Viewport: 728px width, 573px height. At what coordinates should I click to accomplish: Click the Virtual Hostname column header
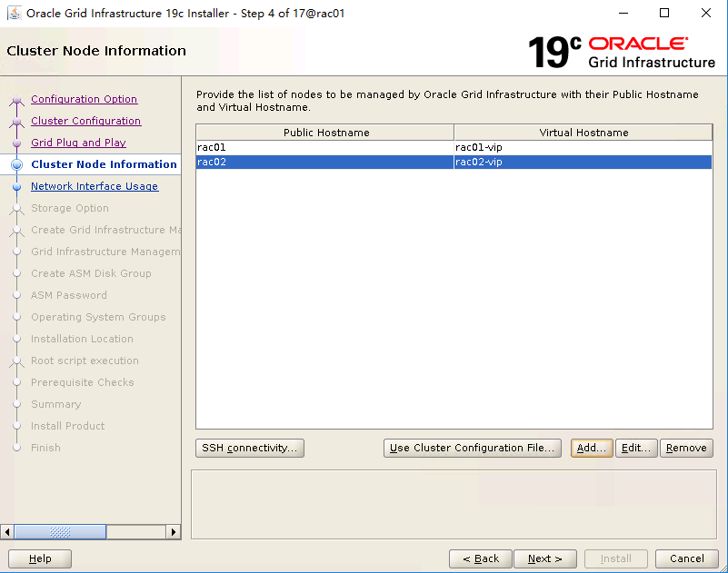(583, 133)
